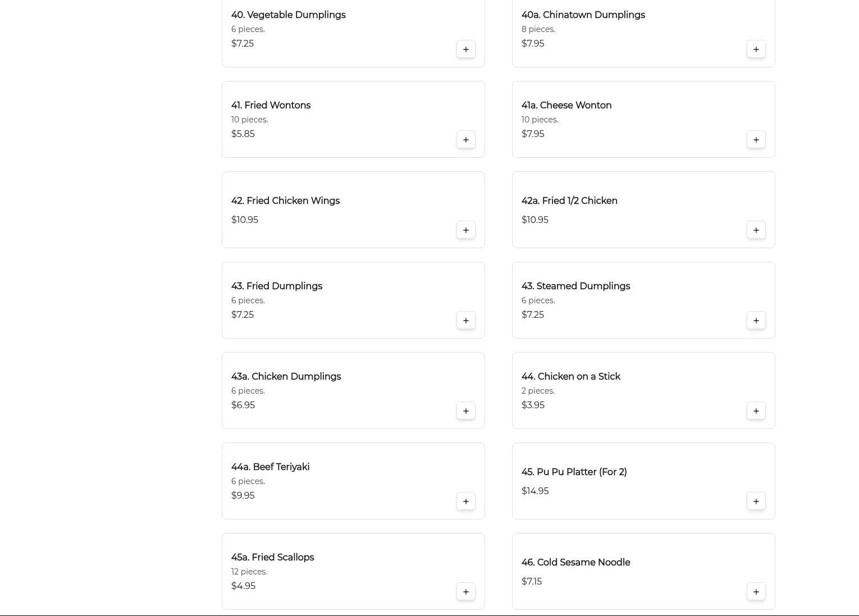859x616 pixels.
Task: Tap plus icon for 43. Fried Dumplings
Action: [466, 321]
